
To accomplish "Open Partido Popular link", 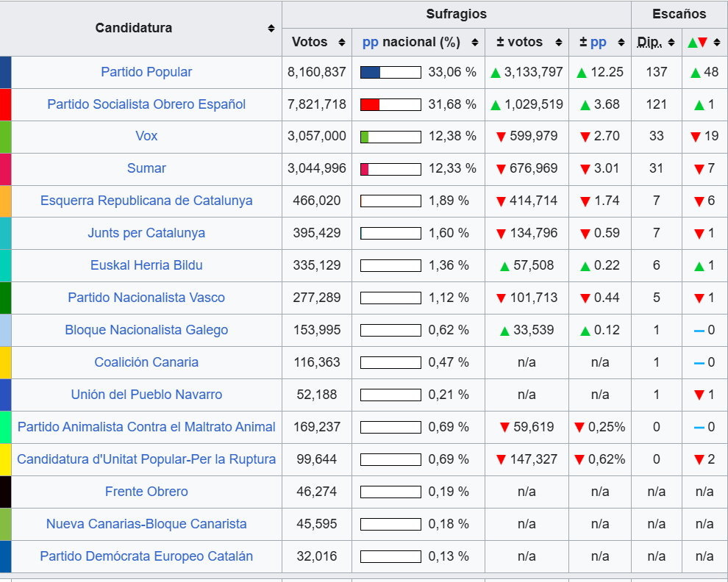I will click(146, 72).
